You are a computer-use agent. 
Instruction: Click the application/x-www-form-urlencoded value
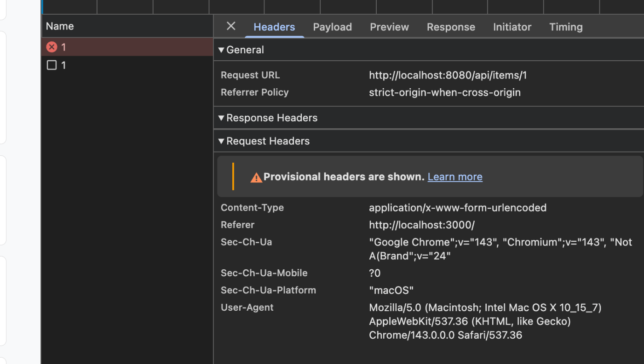(458, 208)
